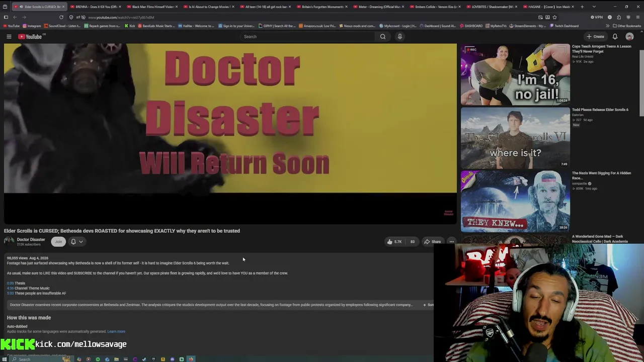Close the Elder Scrolls is CURSED tab
This screenshot has width=644, height=362.
(x=63, y=7)
